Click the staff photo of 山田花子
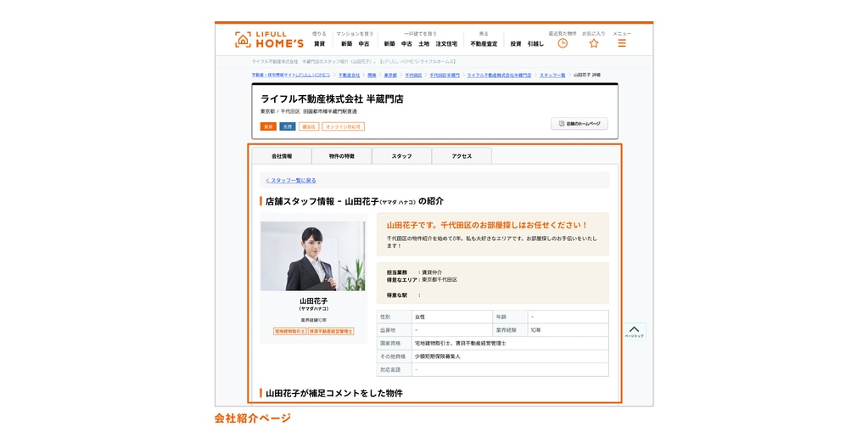 point(313,256)
